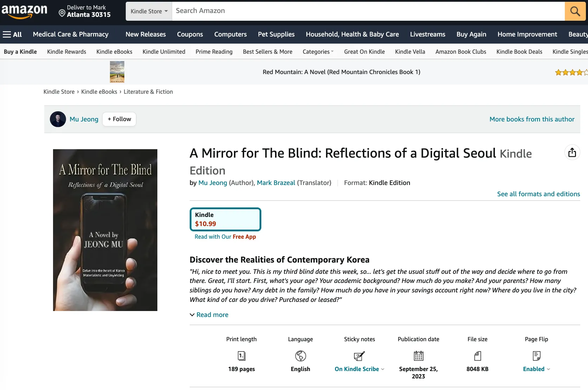Image resolution: width=588 pixels, height=390 pixels.
Task: Open Kindle Vella tab
Action: click(410, 52)
